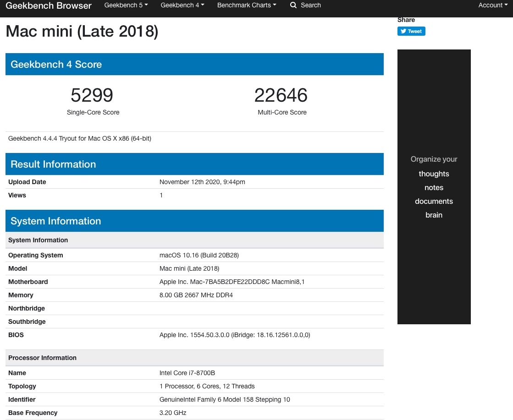Screen dimensions: 513x420
Task: Expand the Benchmark Charts menu
Action: (x=247, y=5)
